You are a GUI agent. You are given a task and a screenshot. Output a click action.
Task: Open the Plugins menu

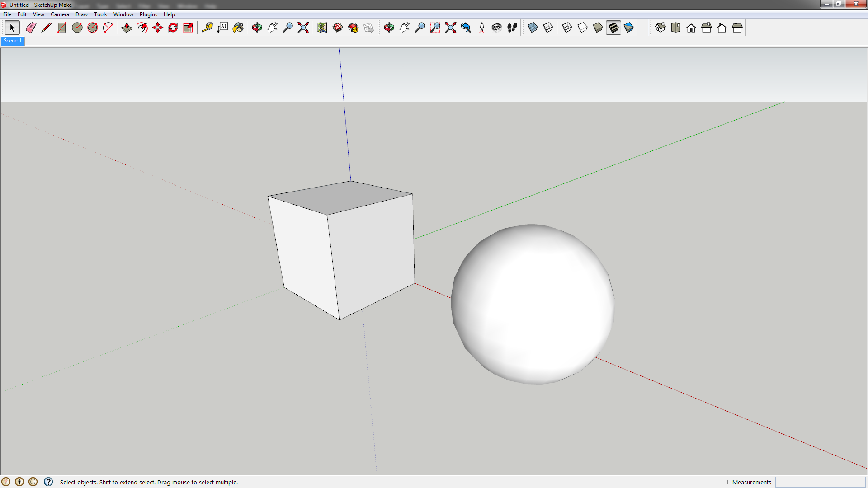tap(148, 14)
